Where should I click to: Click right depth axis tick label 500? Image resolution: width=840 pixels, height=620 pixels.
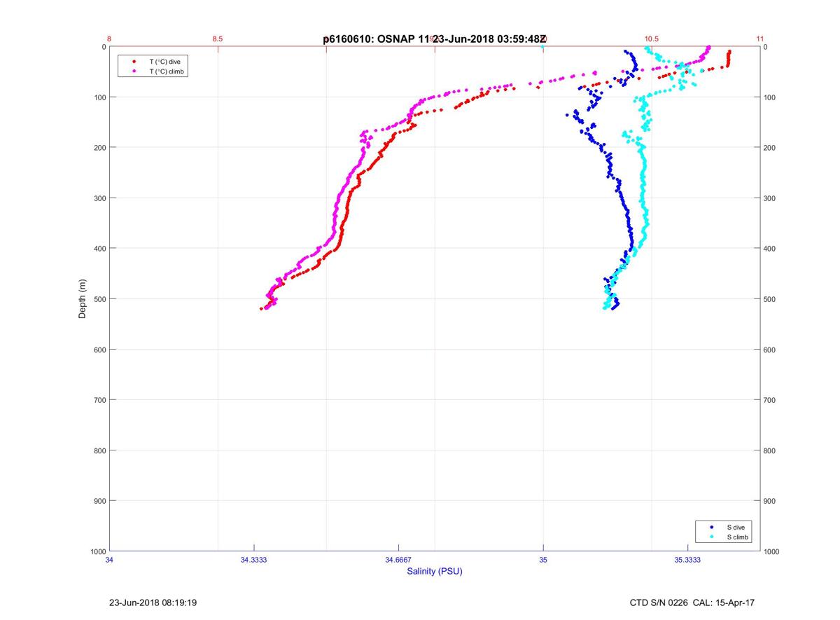pyautogui.click(x=769, y=299)
